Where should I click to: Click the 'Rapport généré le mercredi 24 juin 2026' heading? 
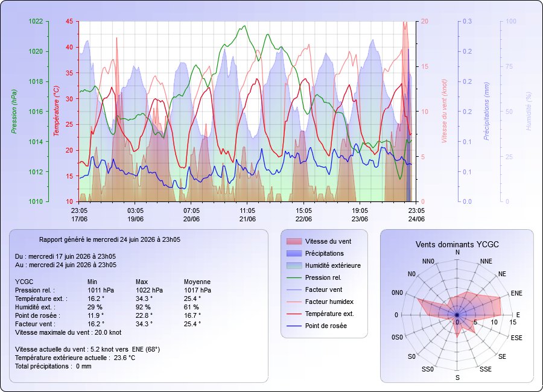click(109, 239)
